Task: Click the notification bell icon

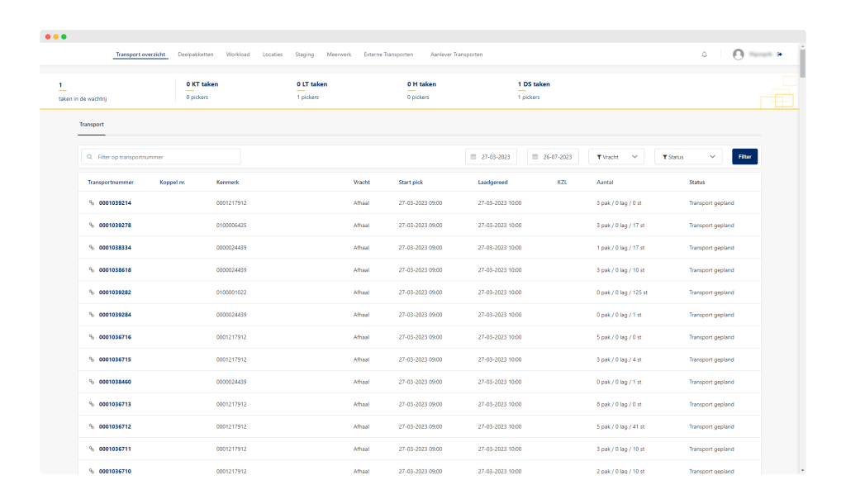Action: tap(704, 54)
